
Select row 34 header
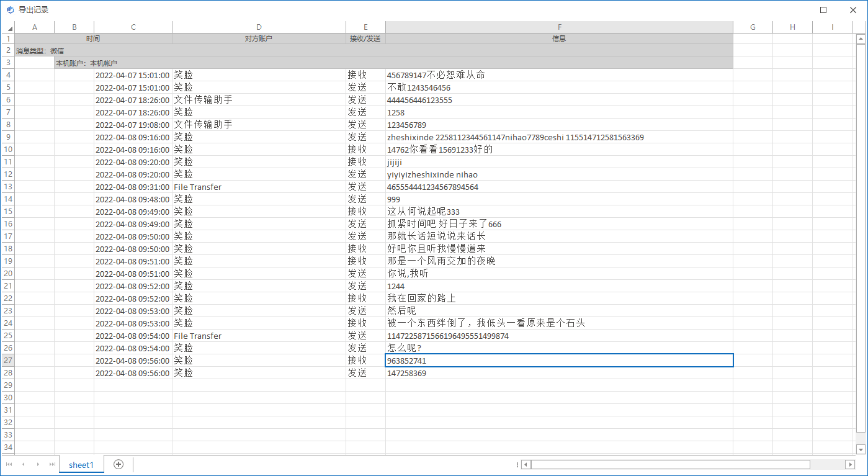pyautogui.click(x=7, y=447)
